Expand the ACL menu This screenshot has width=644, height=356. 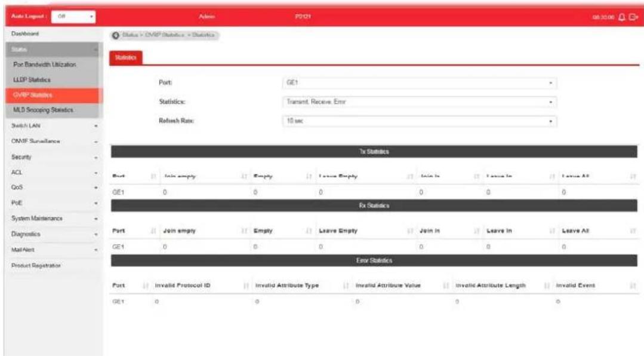[x=54, y=173]
